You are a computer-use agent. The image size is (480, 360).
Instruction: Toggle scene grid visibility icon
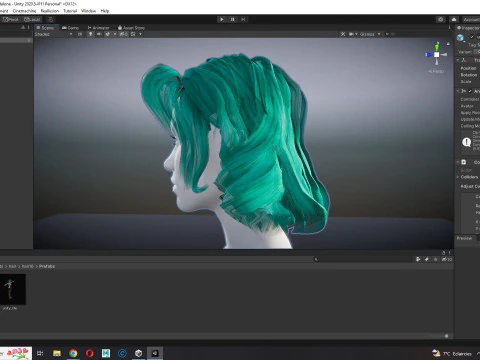pyautogui.click(x=133, y=34)
